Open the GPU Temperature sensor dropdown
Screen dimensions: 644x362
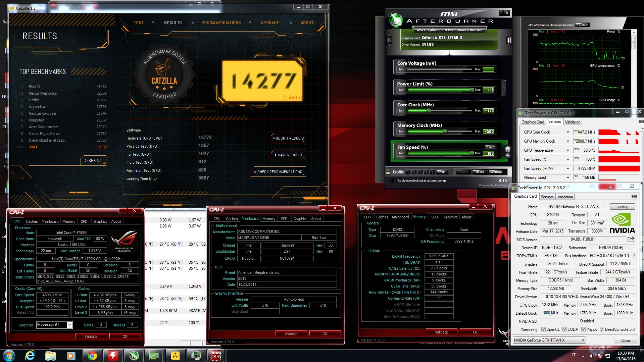click(x=568, y=150)
